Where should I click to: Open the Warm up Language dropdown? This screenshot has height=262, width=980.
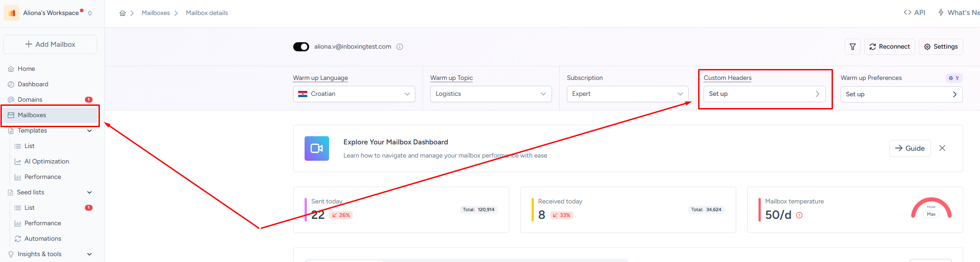tap(354, 94)
